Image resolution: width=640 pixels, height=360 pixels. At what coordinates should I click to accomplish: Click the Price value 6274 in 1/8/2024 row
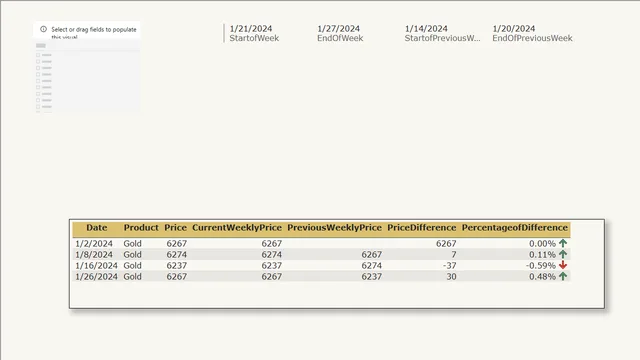177,255
